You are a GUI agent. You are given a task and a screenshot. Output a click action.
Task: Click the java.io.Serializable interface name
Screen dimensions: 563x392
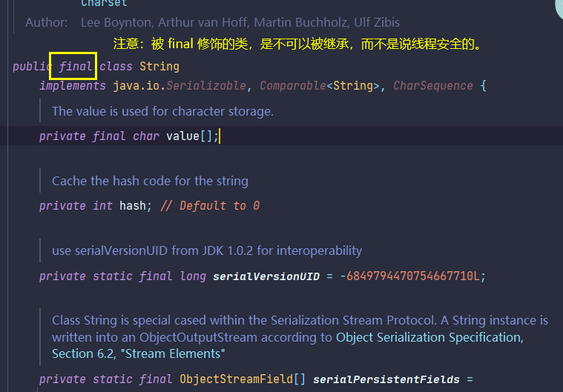click(x=180, y=86)
